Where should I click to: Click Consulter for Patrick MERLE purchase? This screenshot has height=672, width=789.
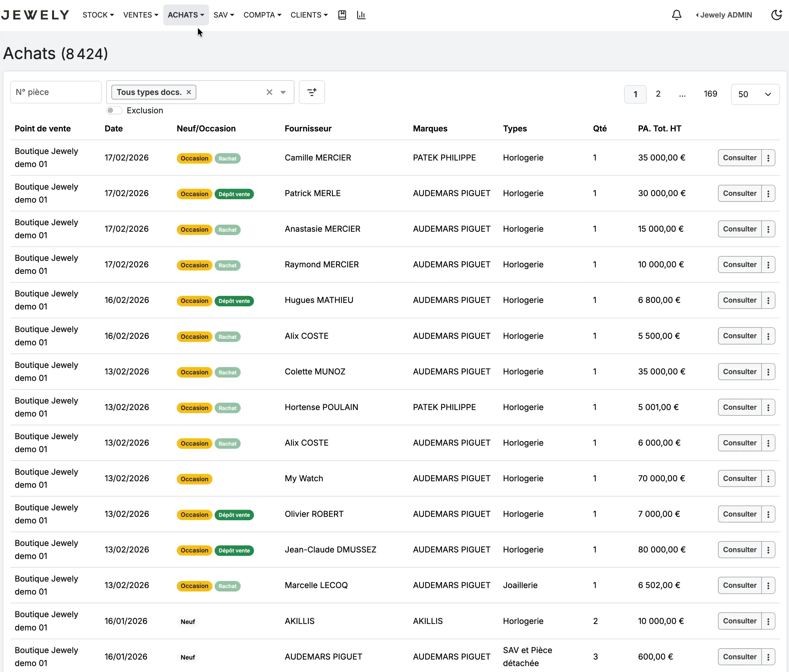[x=740, y=193]
